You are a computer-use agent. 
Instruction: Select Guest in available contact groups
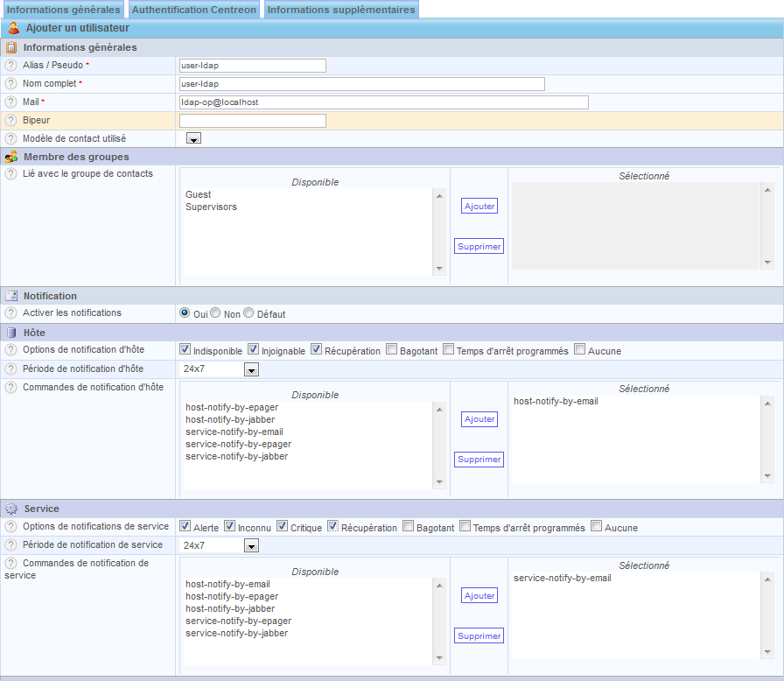coord(198,194)
